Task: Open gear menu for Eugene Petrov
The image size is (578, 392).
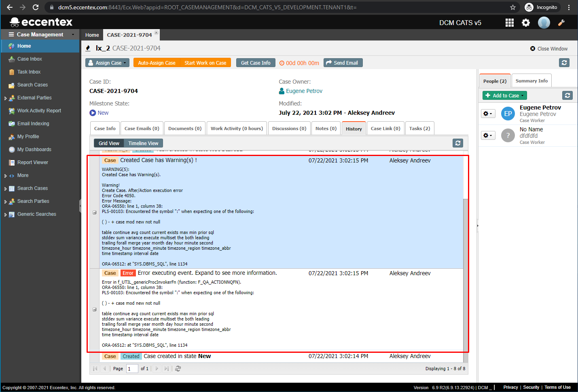Action: pyautogui.click(x=488, y=114)
